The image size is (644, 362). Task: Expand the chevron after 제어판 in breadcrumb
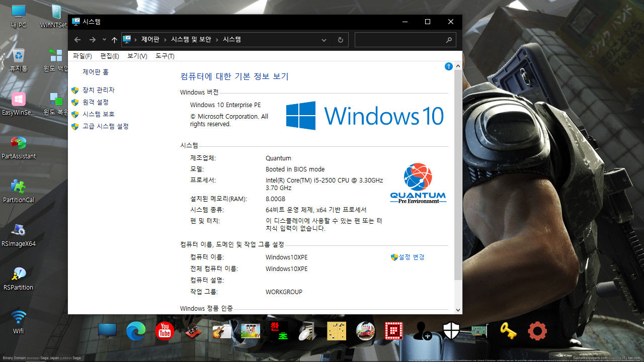tap(166, 39)
